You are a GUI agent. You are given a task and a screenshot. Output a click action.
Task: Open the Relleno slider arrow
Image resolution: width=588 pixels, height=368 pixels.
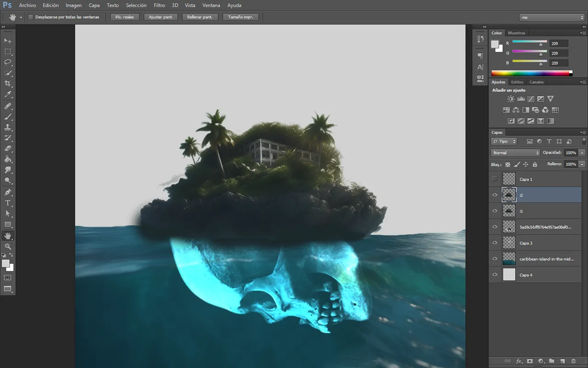582,164
